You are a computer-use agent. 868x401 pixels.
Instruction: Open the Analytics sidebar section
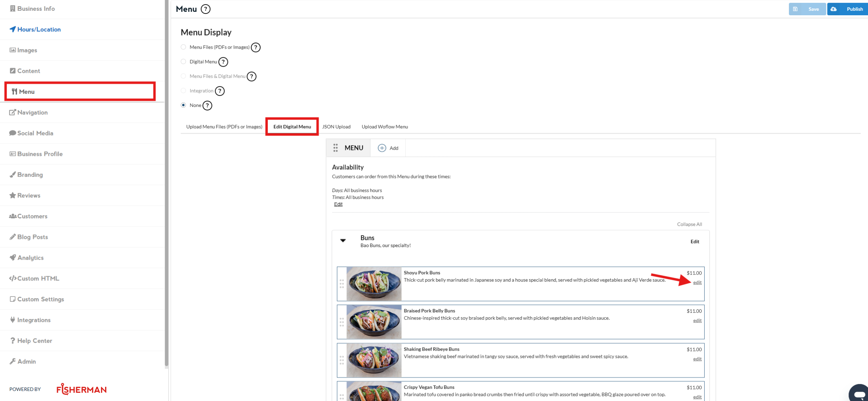coord(31,258)
